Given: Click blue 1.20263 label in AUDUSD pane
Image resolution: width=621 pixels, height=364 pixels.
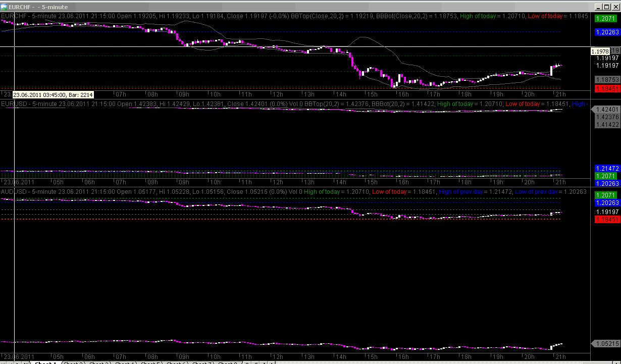Looking at the screenshot, I should [607, 202].
